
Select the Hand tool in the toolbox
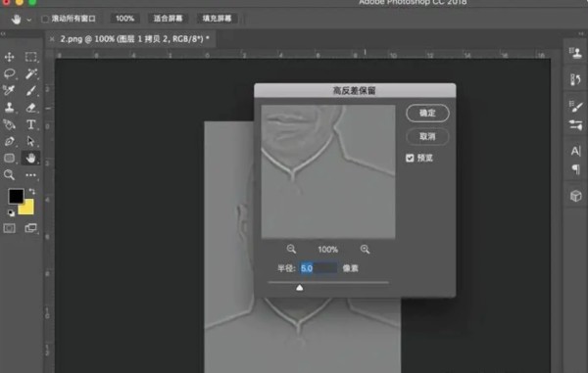click(31, 158)
